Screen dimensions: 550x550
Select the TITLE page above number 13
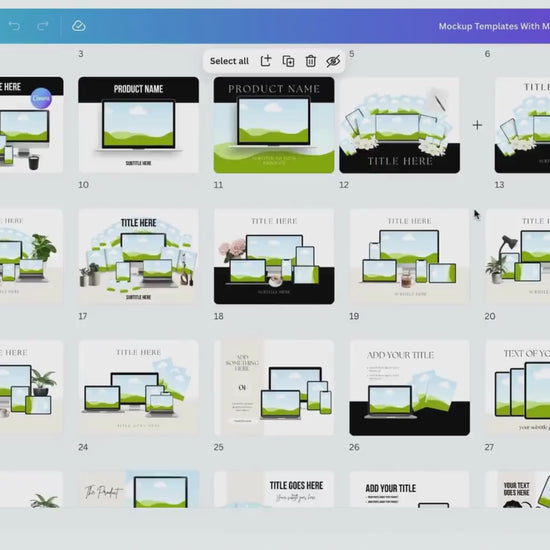coord(522,125)
